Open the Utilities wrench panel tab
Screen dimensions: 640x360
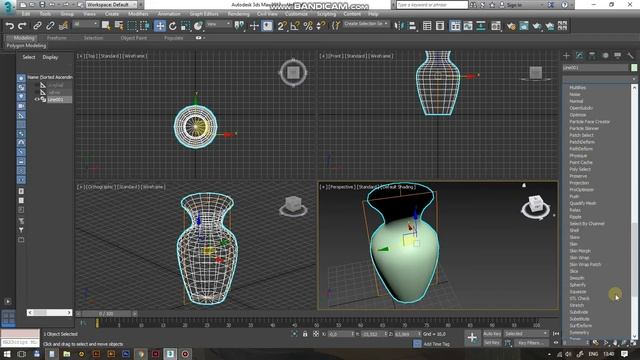(631, 56)
